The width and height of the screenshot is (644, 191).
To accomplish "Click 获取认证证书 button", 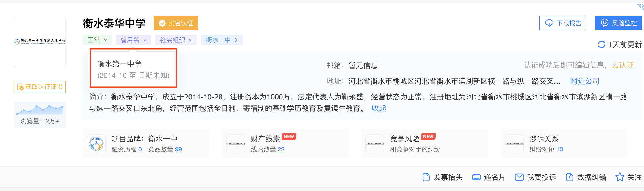I will click(40, 87).
